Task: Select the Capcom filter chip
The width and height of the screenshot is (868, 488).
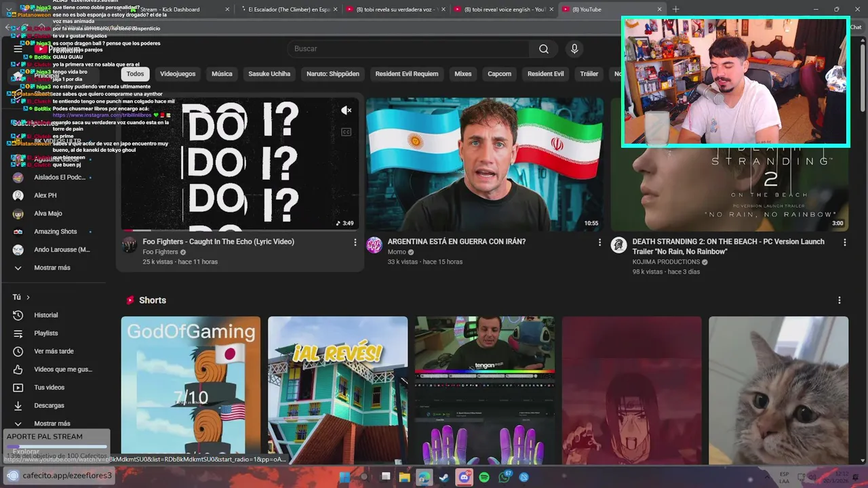Action: 500,74
